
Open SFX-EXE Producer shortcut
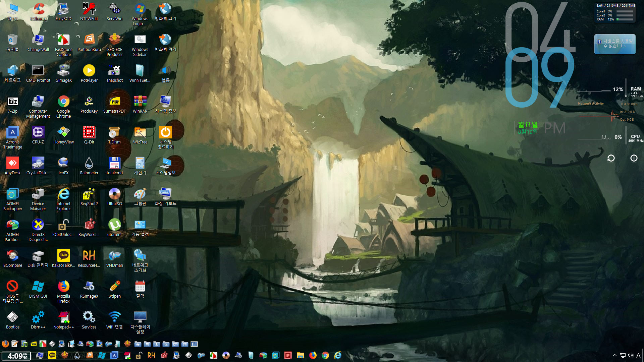[114, 45]
